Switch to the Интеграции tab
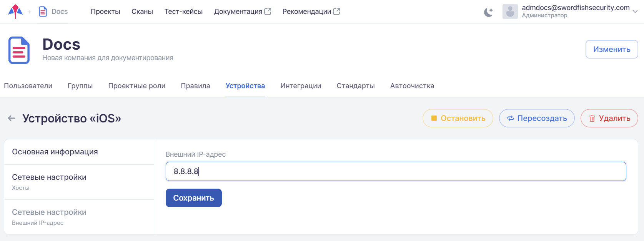This screenshot has height=241, width=644. (301, 86)
